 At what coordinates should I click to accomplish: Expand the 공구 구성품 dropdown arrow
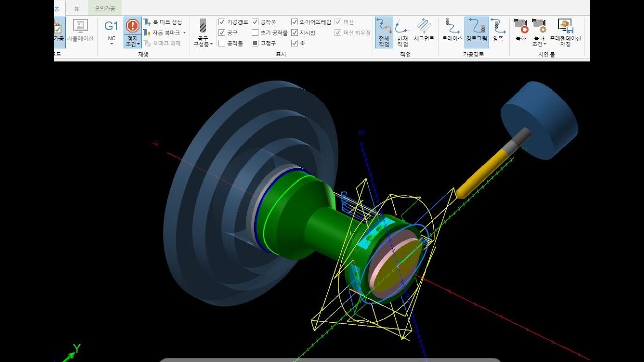[x=211, y=44]
